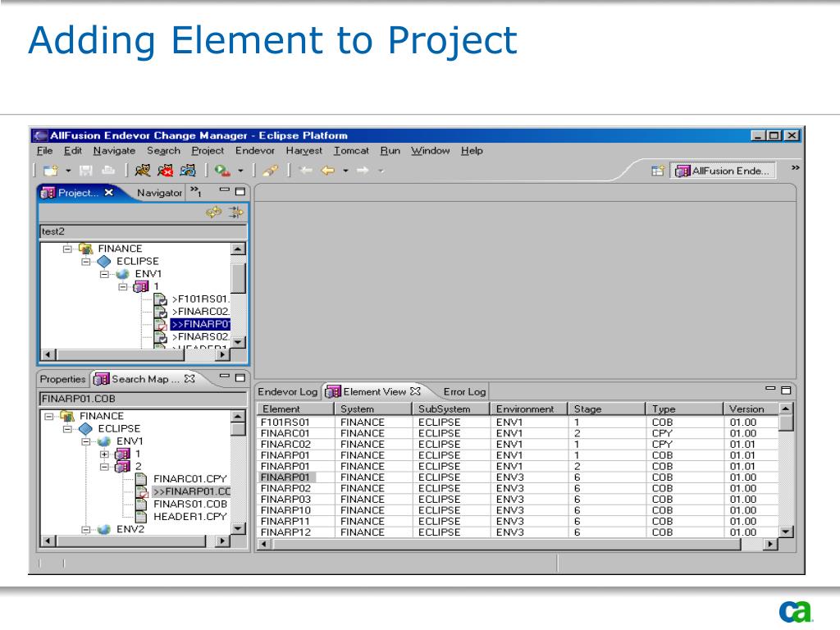The image size is (840, 630).
Task: Collapse stage 2 in Search Map tree
Action: click(x=104, y=467)
